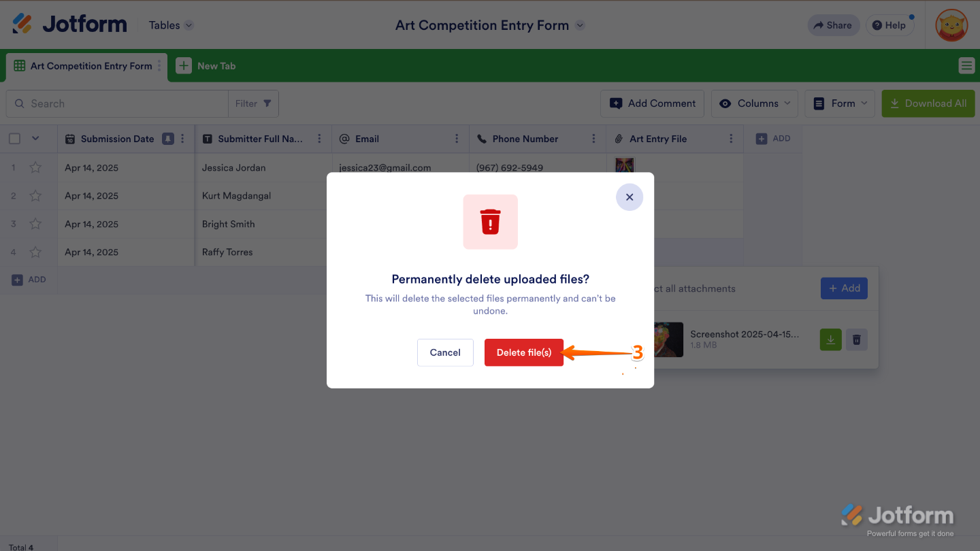Star the Bright Smith row
Viewport: 980px width, 551px height.
(35, 224)
